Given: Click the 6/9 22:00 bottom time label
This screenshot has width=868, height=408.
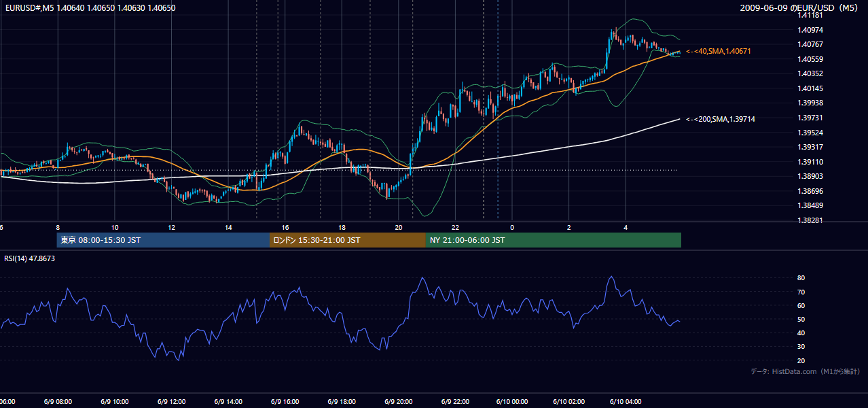Looking at the screenshot, I should [456, 401].
